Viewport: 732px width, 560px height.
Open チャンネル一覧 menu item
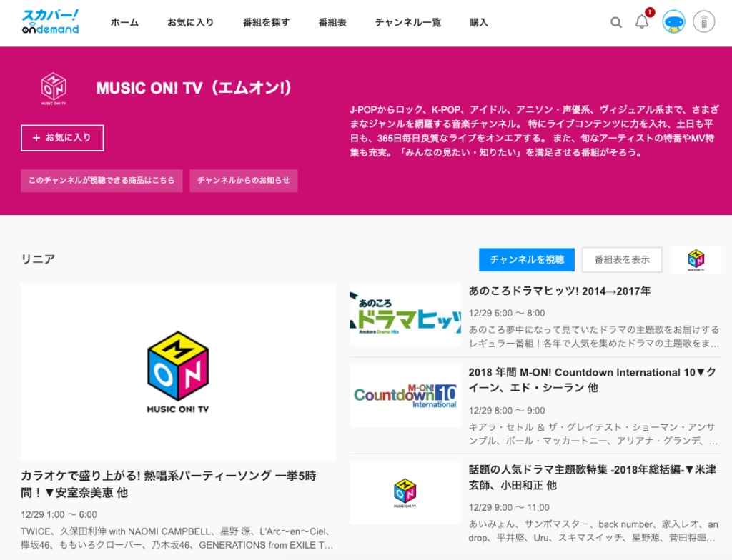pos(408,22)
